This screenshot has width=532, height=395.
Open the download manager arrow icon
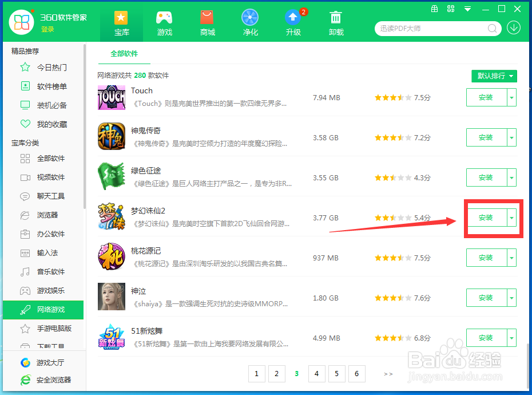click(x=514, y=28)
